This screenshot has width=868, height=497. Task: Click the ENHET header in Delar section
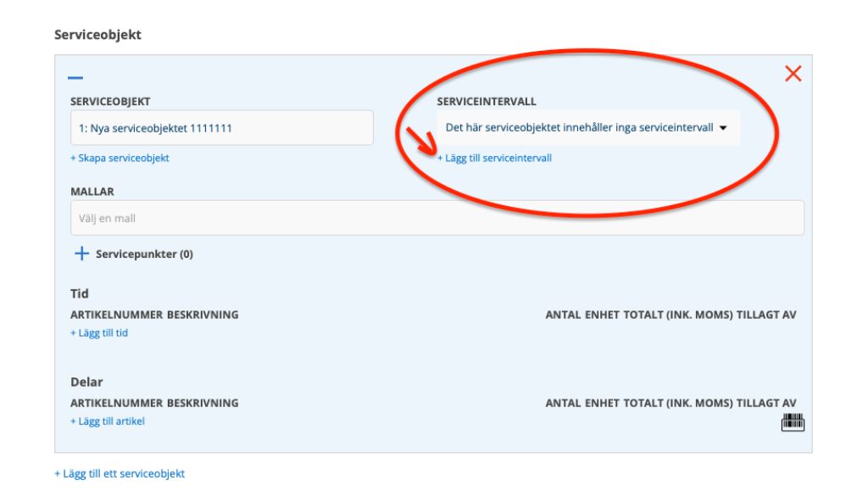(x=601, y=403)
